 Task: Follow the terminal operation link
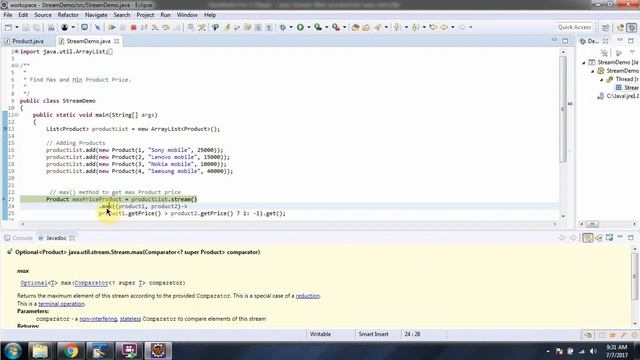[x=61, y=304]
